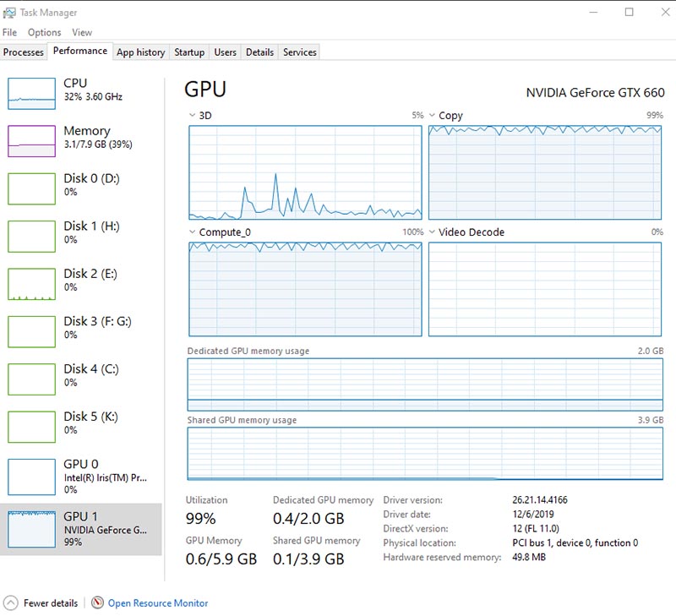Open the Users tab
676x616 pixels.
pos(225,52)
